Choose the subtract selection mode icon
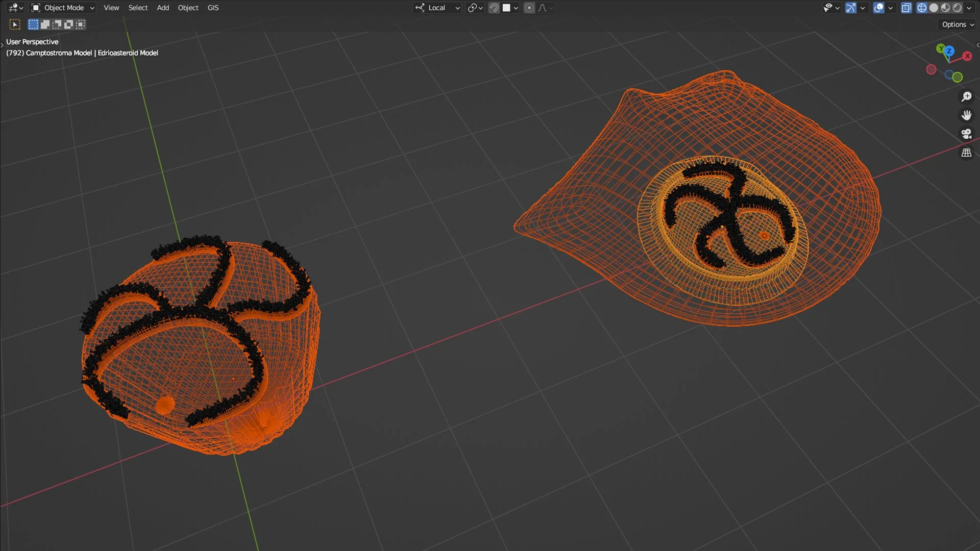The width and height of the screenshot is (980, 551). coord(57,24)
